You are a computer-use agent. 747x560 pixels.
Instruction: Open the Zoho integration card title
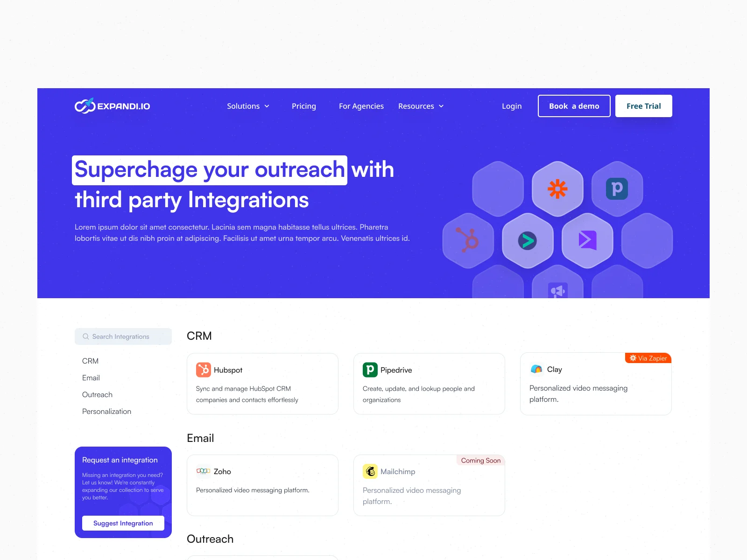coord(222,471)
